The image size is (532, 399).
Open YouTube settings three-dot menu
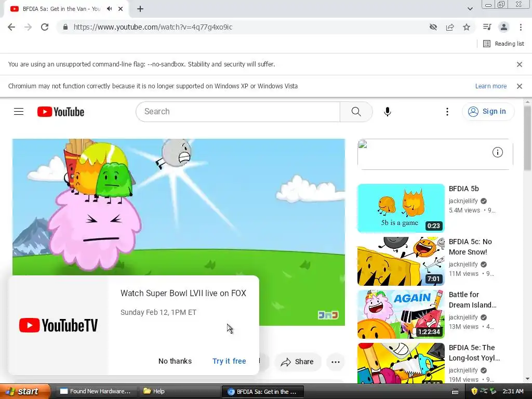(x=447, y=112)
